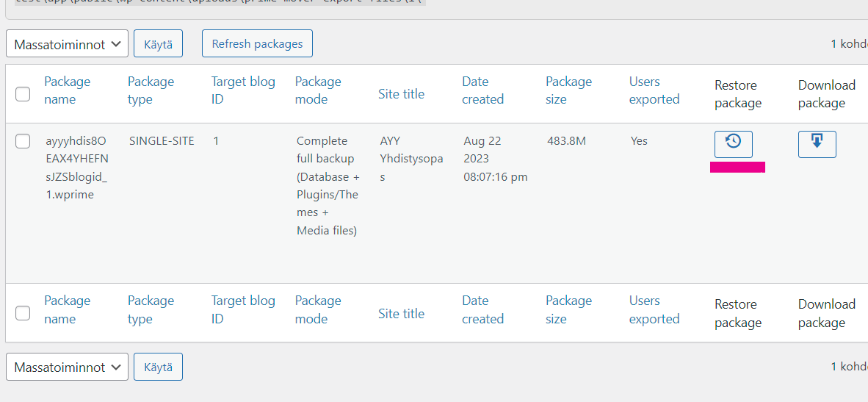Viewport: 868px width, 402px height.
Task: Click the Download package header label
Action: [x=826, y=94]
